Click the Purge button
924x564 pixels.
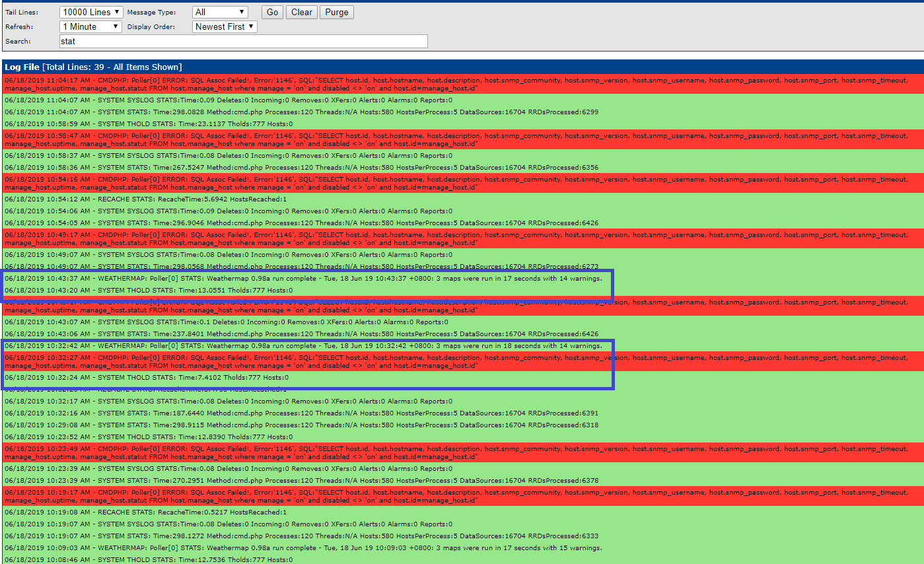(x=337, y=12)
